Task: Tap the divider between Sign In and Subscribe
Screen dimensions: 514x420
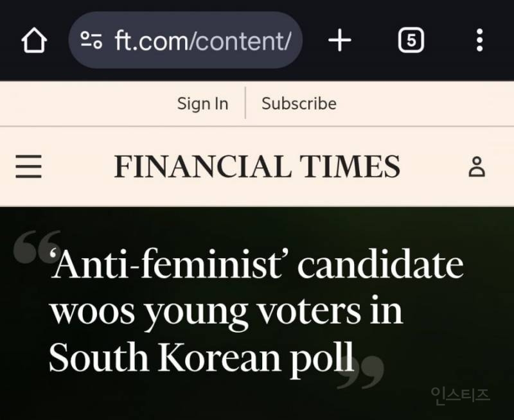Action: click(245, 103)
